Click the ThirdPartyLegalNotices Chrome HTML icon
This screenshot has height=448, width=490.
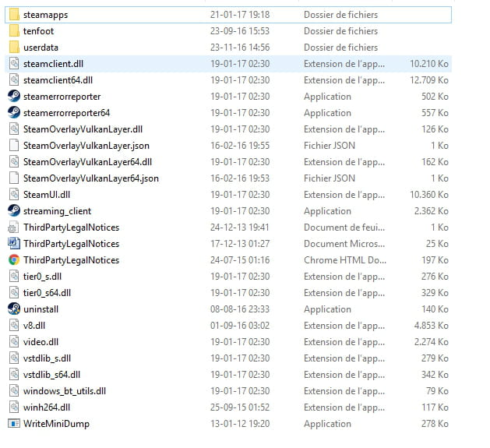pos(14,259)
